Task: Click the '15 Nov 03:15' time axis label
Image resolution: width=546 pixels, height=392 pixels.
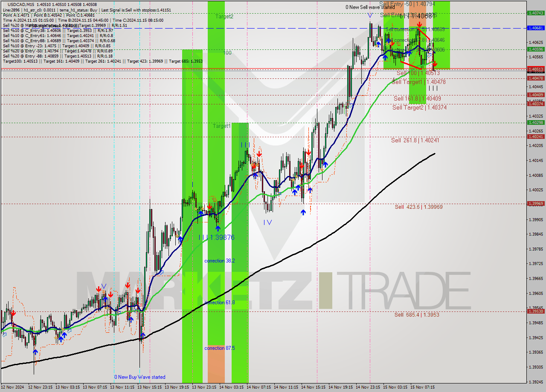Action: tap(395, 387)
